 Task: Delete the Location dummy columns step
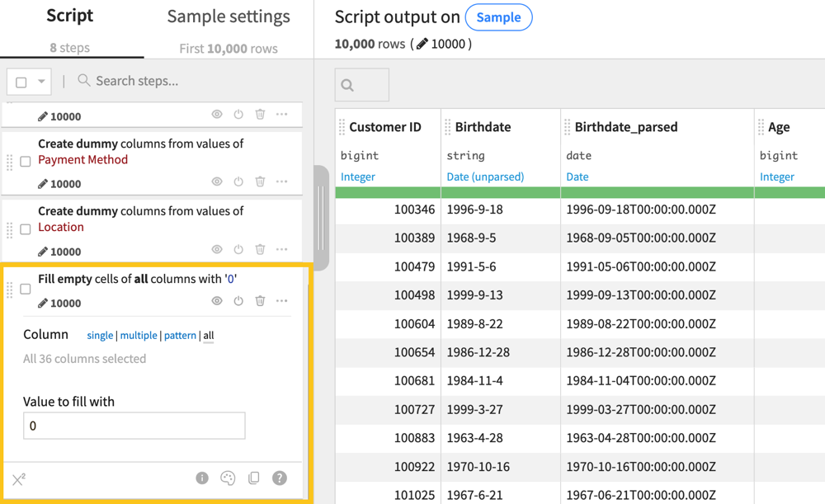pos(260,249)
